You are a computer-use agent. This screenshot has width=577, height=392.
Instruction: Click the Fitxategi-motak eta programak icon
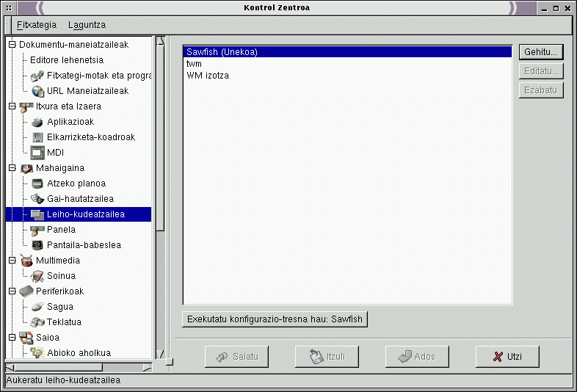coord(37,76)
